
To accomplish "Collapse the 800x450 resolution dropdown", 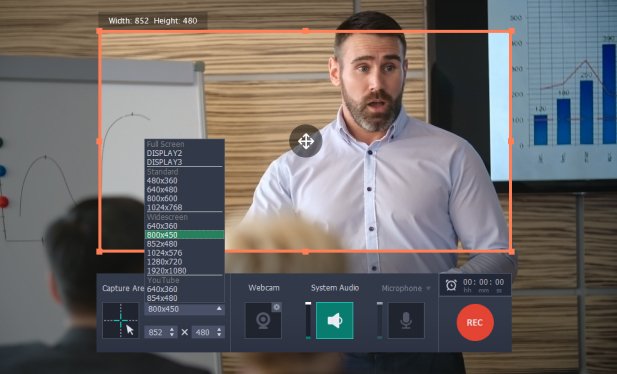I will [219, 309].
